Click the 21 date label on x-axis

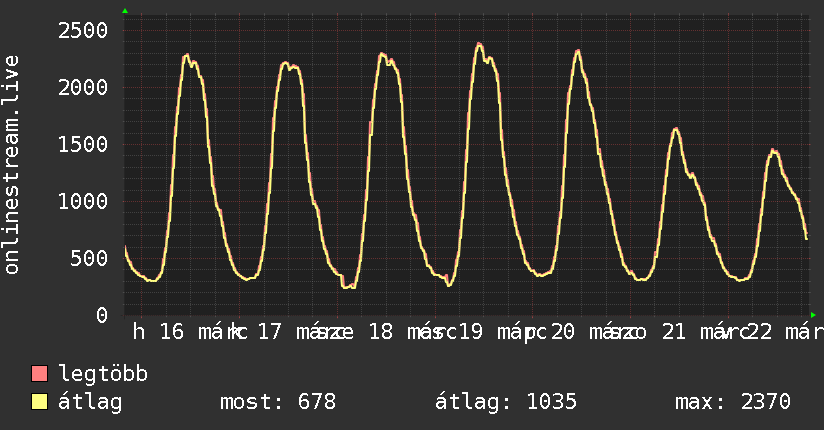tap(674, 332)
